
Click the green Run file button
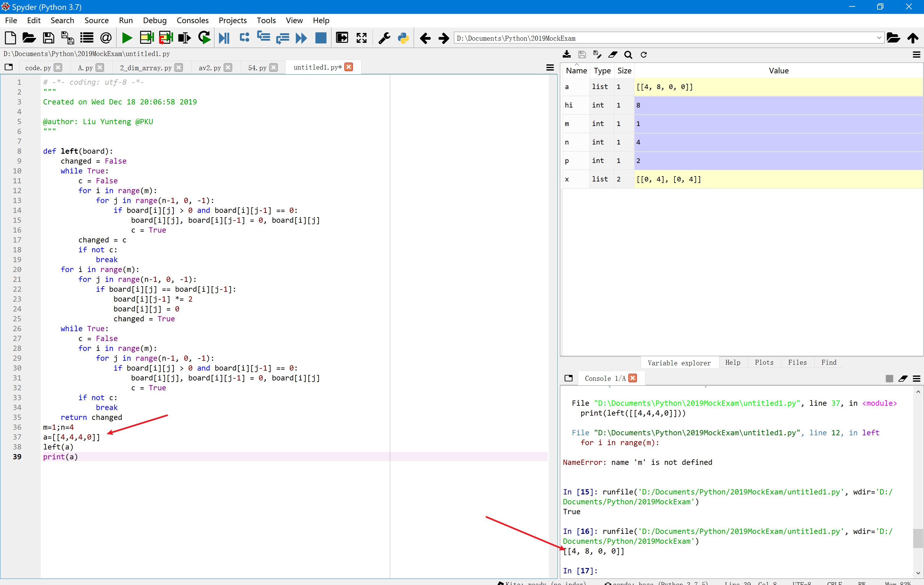(127, 38)
